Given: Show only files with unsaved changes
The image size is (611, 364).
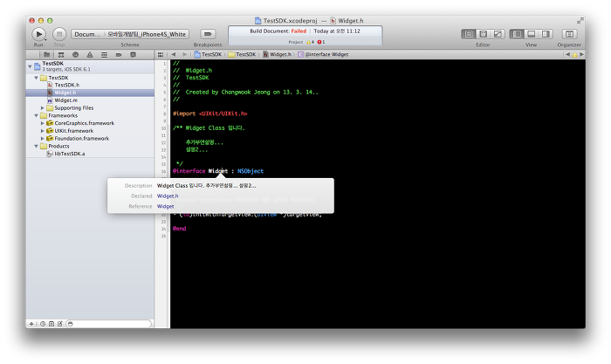Looking at the screenshot, I should 60,324.
